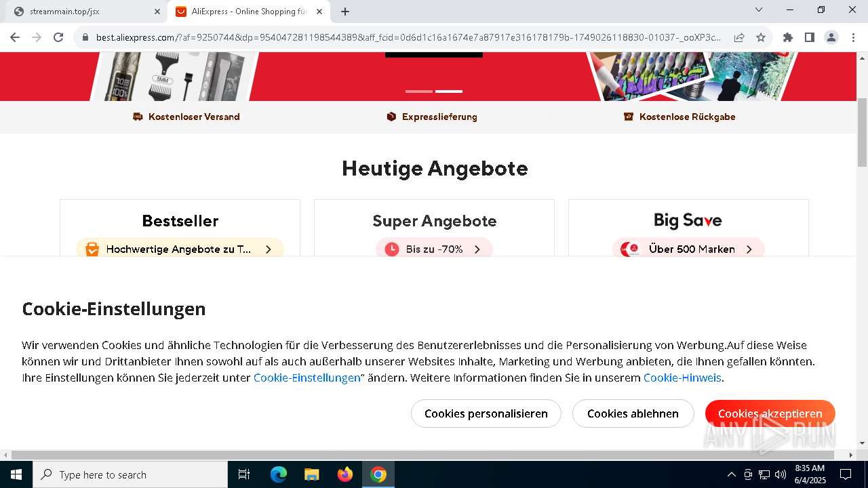Launch Microsoft Edge from taskbar
Image resolution: width=868 pixels, height=488 pixels.
tap(279, 474)
